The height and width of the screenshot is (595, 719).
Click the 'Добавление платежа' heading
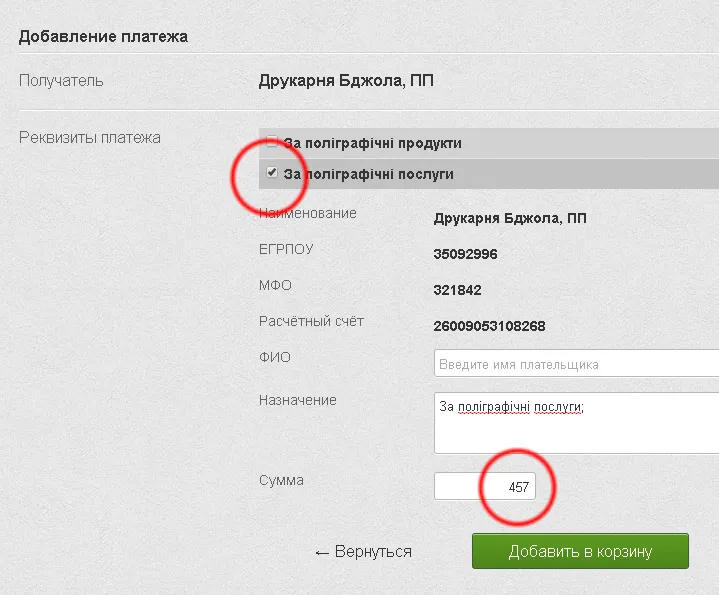103,37
